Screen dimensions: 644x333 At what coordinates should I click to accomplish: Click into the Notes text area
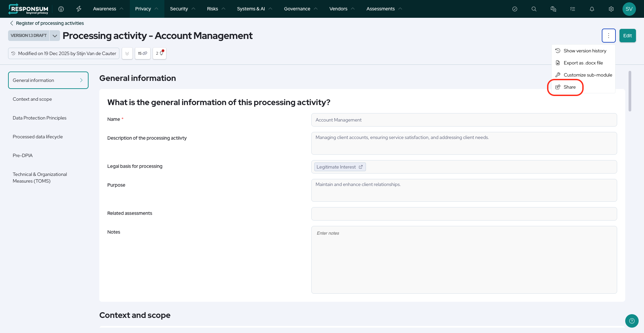tap(464, 259)
